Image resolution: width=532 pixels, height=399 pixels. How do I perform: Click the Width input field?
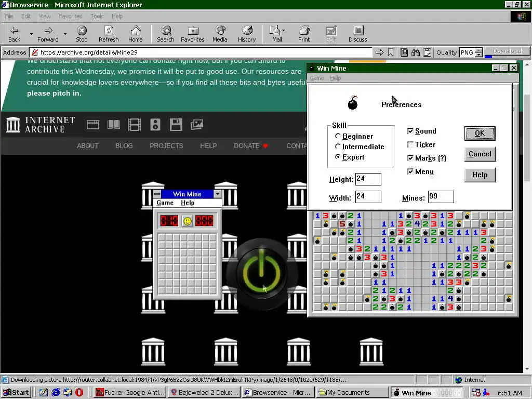[368, 197]
